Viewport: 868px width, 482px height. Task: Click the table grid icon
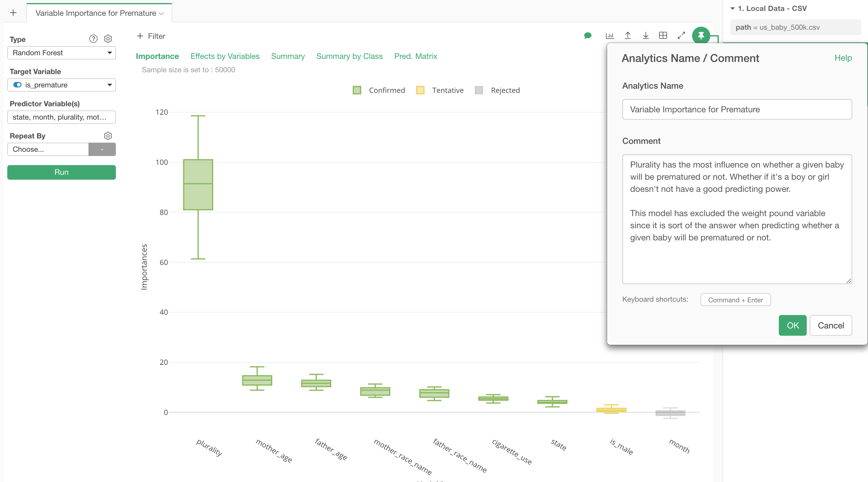tap(663, 36)
